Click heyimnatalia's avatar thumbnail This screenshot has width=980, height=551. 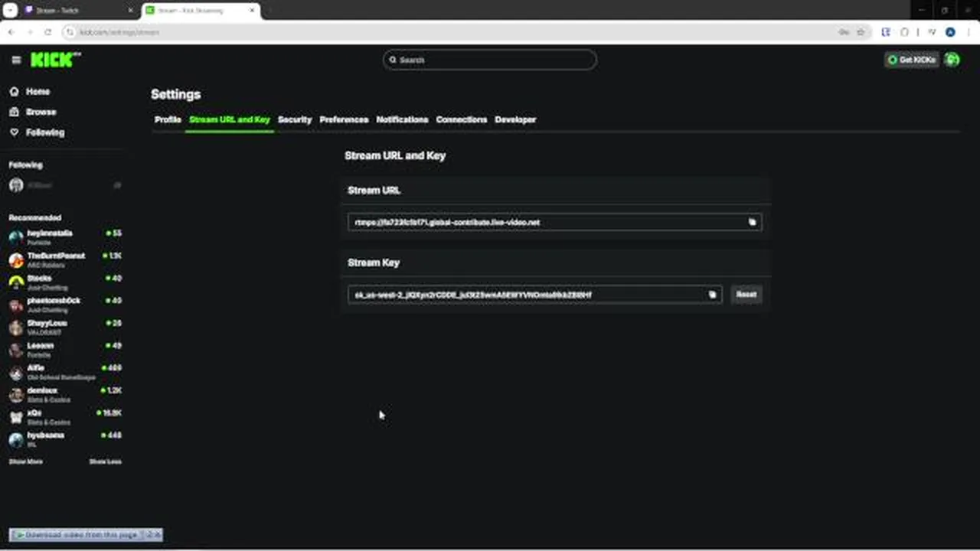(16, 237)
